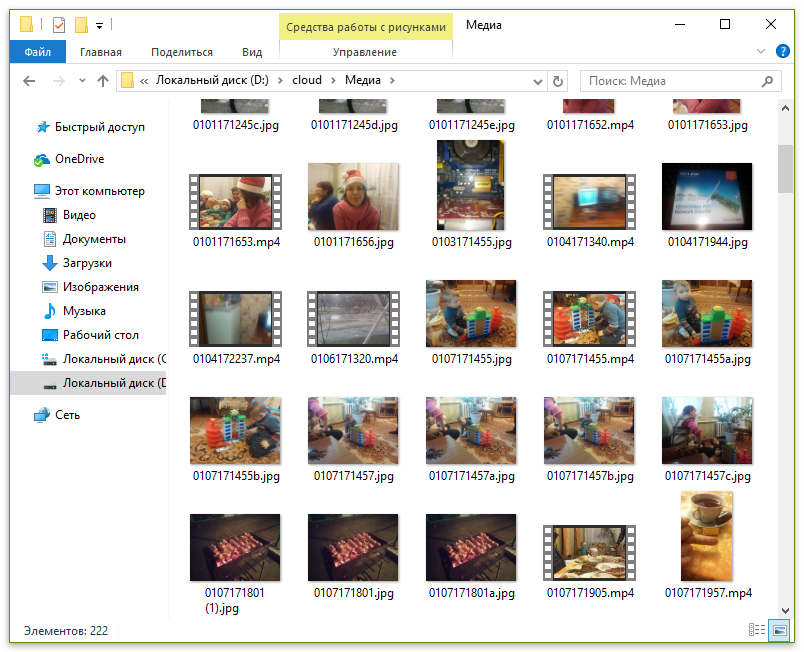
Task: Go up one folder level with the arrow
Action: (103, 81)
